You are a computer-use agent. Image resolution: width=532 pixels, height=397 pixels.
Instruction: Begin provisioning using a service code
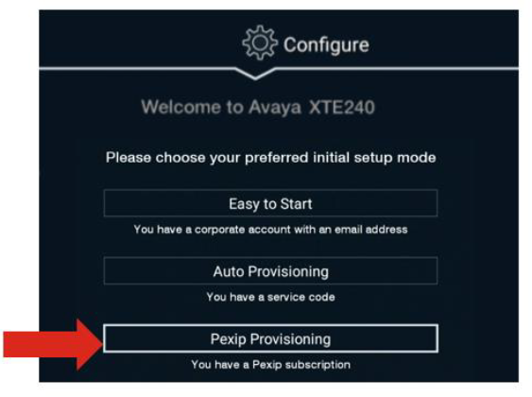[270, 270]
